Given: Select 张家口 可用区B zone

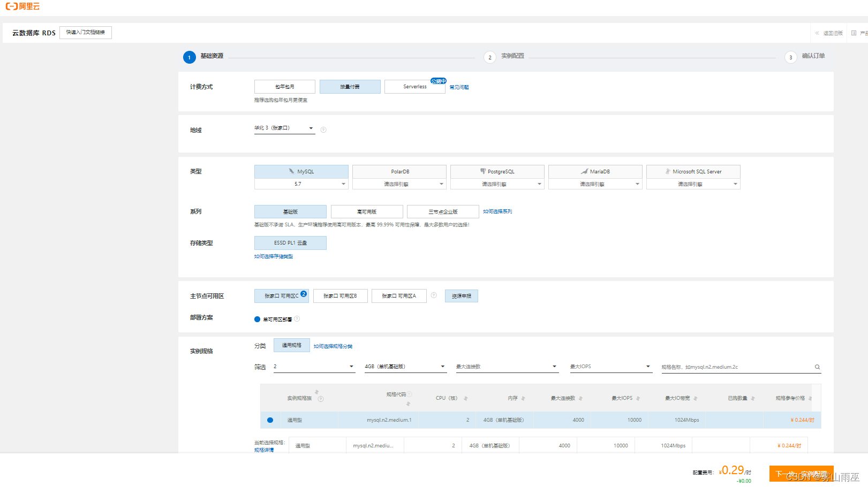Looking at the screenshot, I should 341,296.
